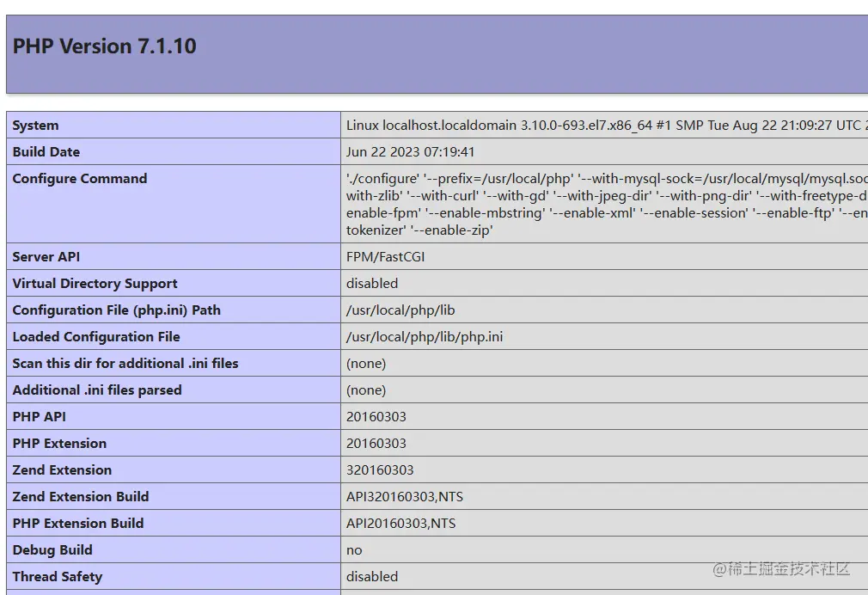Image resolution: width=868 pixels, height=595 pixels.
Task: Select the API20160303,NTS value
Action: click(x=400, y=523)
